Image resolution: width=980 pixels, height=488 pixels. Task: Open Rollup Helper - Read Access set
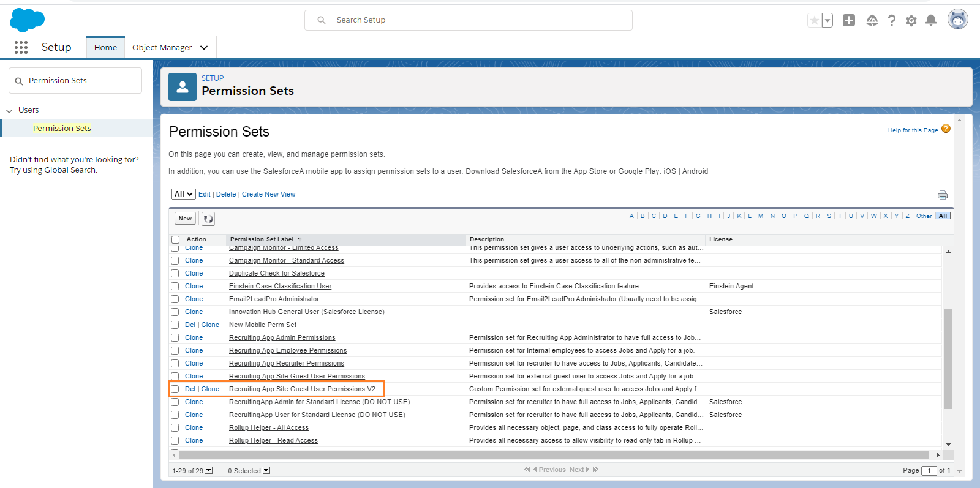[273, 441]
